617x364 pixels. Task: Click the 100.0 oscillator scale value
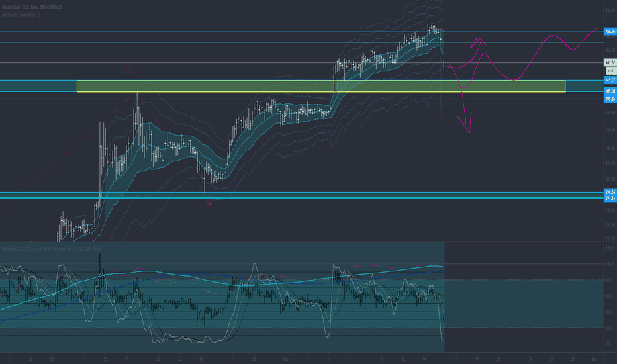pos(610,264)
